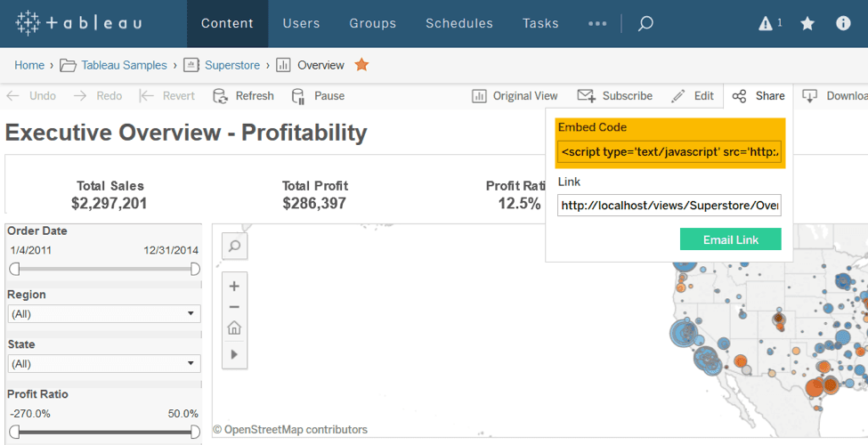Open the Region filter dropdown
This screenshot has width=868, height=445.
pos(104,314)
